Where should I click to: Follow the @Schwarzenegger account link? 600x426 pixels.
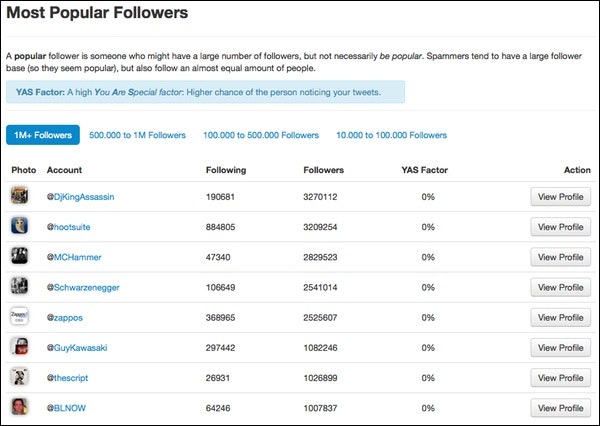pos(83,287)
